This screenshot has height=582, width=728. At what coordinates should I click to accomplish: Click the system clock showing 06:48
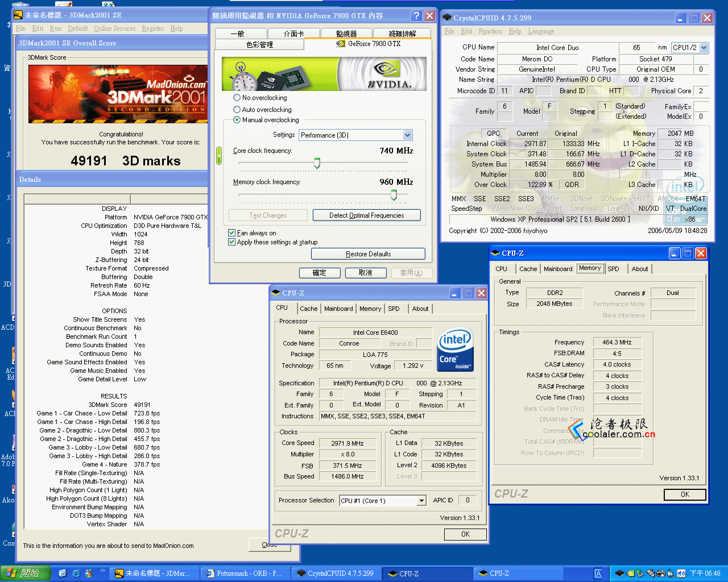point(705,573)
